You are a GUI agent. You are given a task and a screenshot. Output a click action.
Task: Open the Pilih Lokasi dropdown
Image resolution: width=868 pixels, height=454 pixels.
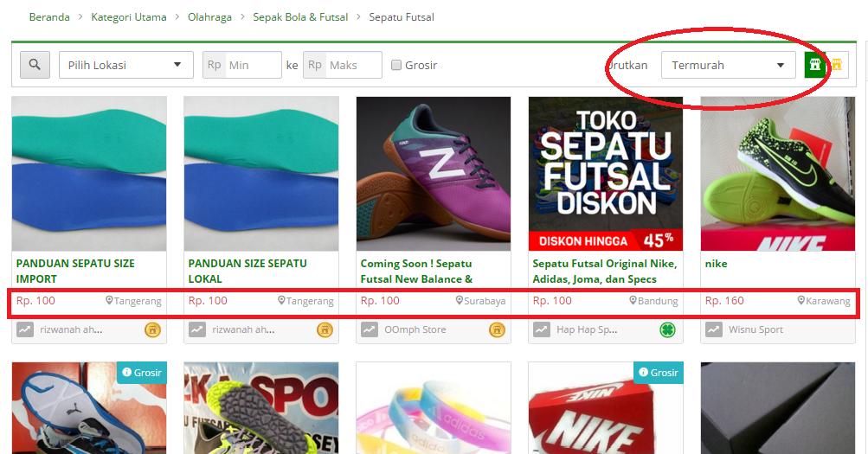126,65
